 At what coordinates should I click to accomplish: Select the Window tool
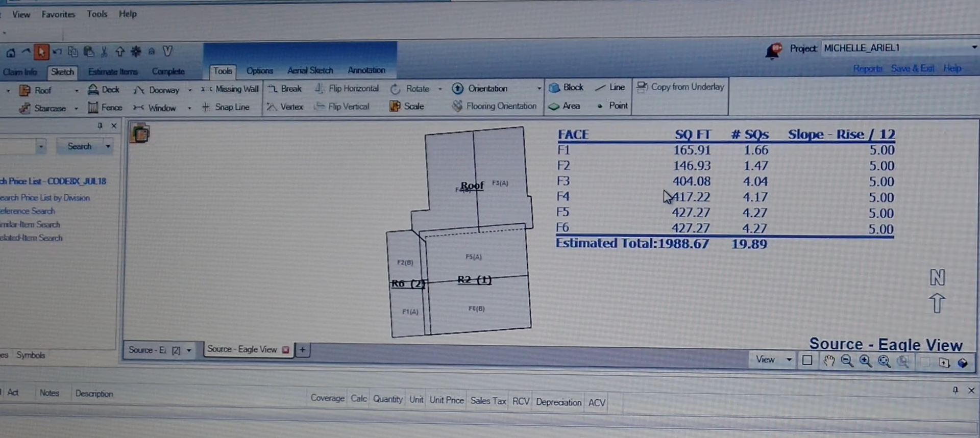[x=155, y=108]
